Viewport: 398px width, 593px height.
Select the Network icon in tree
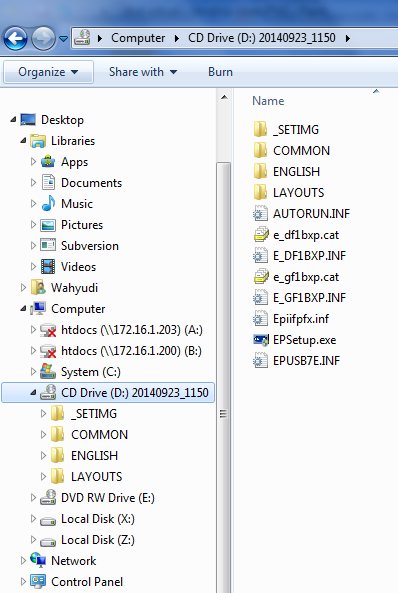tap(38, 560)
